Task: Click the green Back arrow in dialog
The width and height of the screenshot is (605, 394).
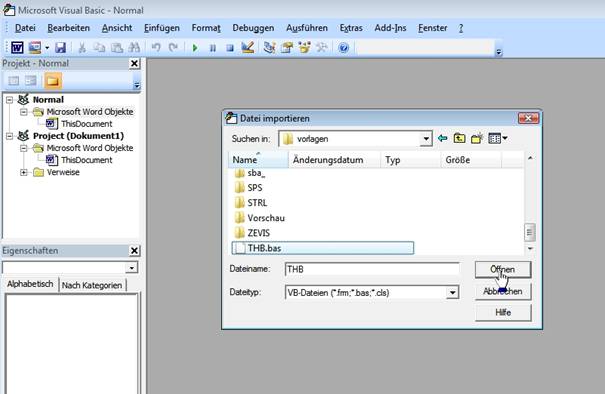Action: (x=443, y=138)
